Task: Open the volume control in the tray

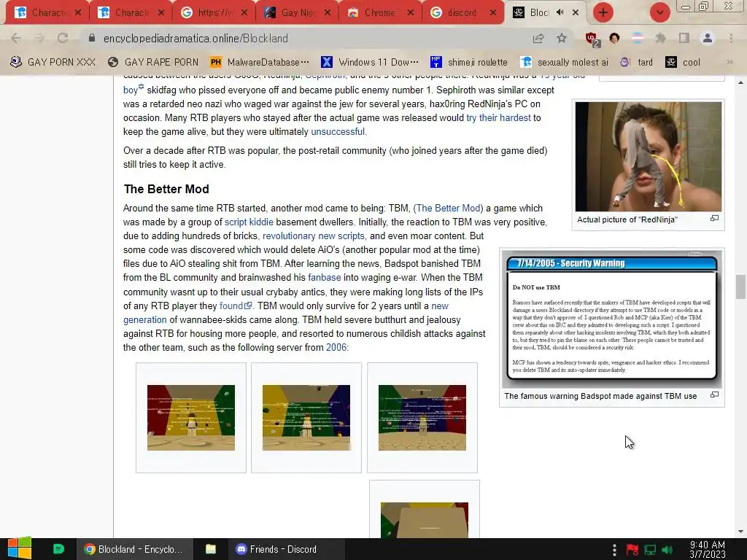Action: click(x=667, y=550)
